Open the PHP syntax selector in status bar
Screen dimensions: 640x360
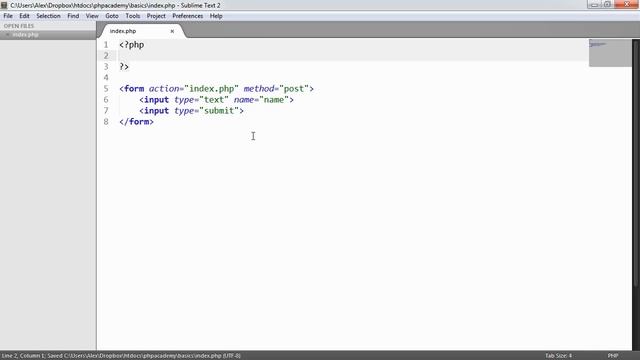pyautogui.click(x=613, y=356)
